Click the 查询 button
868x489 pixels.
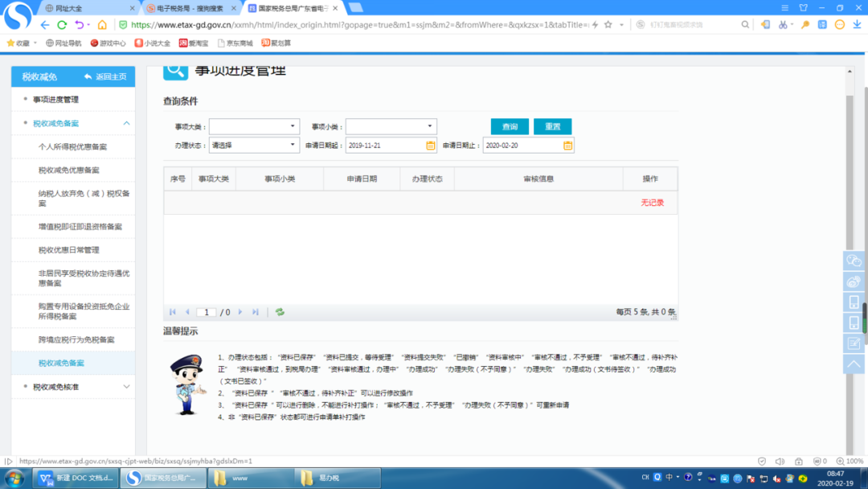pos(510,127)
